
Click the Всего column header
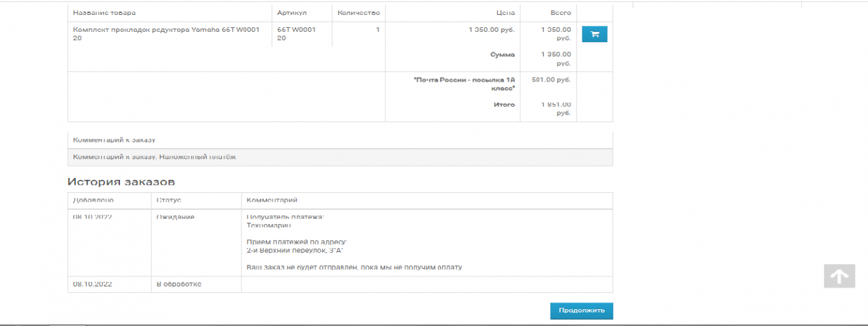(x=560, y=13)
